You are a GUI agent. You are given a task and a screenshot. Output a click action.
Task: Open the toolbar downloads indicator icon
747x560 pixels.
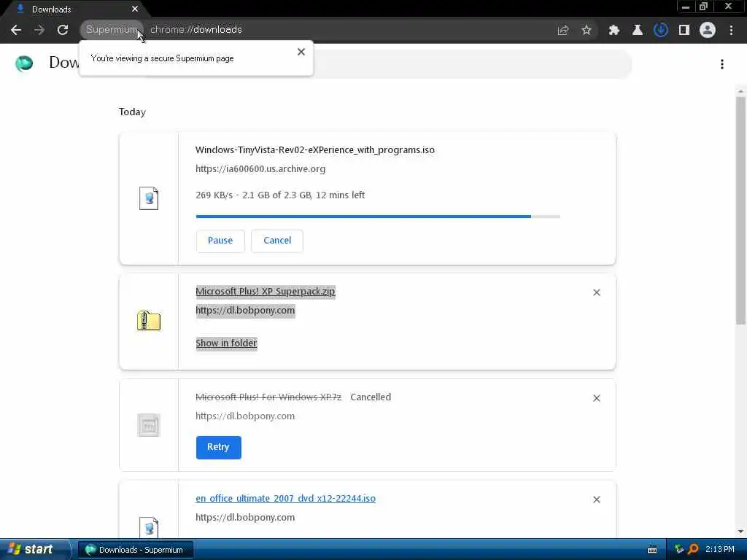click(661, 30)
